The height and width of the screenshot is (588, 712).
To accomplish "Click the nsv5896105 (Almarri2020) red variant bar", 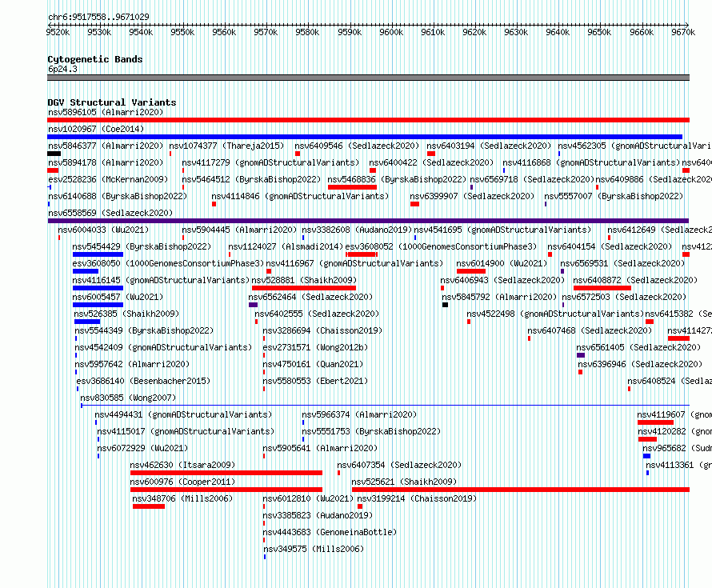I will [368, 120].
